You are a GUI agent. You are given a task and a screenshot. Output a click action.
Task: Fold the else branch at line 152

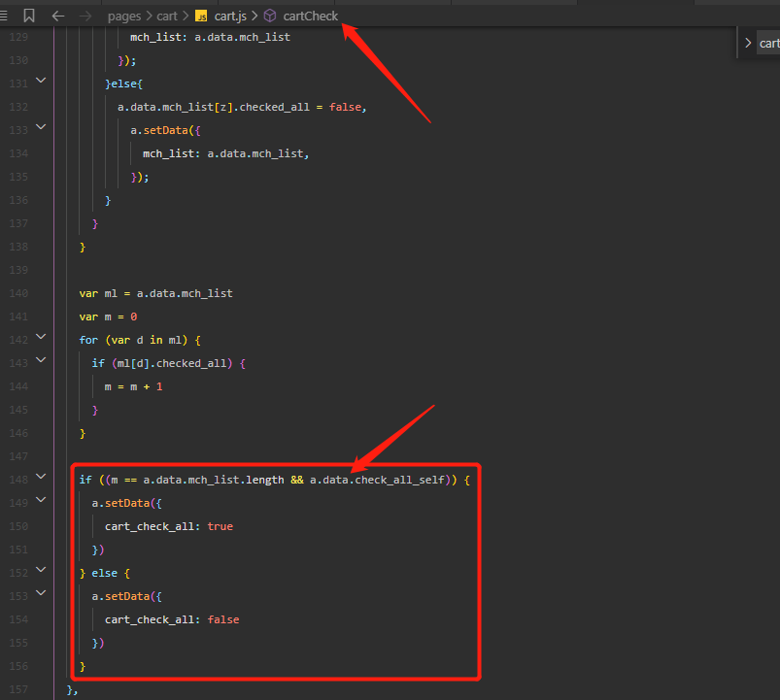41,570
